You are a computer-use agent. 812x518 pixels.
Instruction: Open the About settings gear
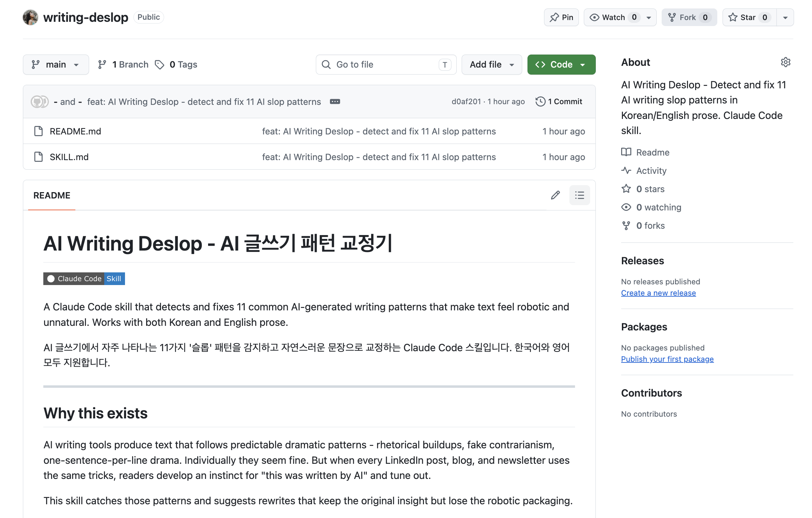tap(786, 62)
